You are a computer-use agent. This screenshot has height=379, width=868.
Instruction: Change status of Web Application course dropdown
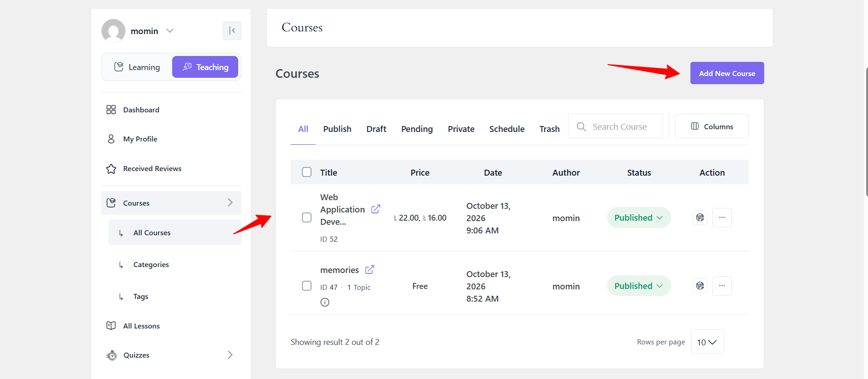639,217
